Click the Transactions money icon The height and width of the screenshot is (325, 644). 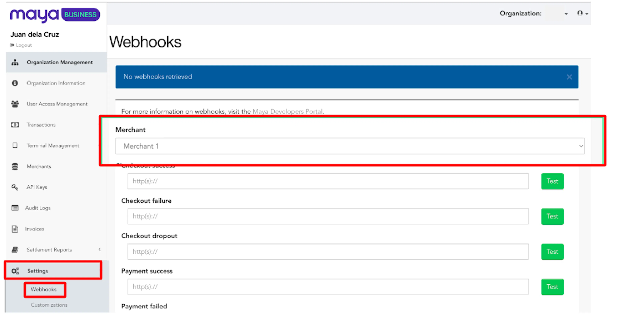pos(15,125)
